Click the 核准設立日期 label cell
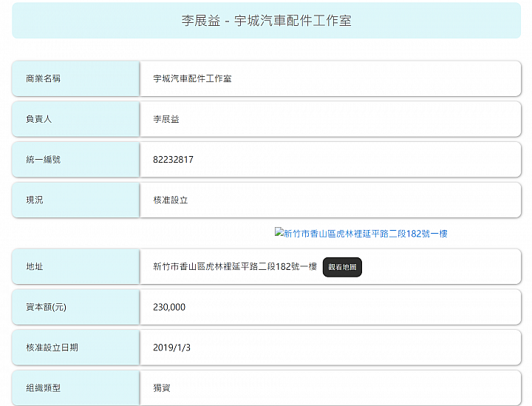532x406 pixels. (x=75, y=348)
